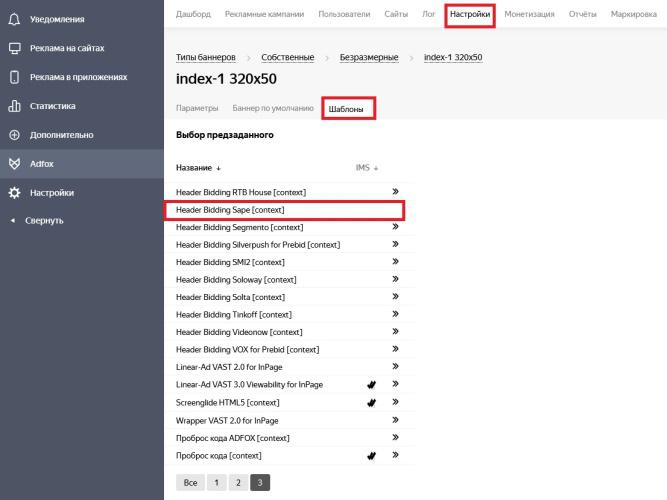Click the bell icon next to Уведомления
The image size is (667, 500).
[x=14, y=19]
